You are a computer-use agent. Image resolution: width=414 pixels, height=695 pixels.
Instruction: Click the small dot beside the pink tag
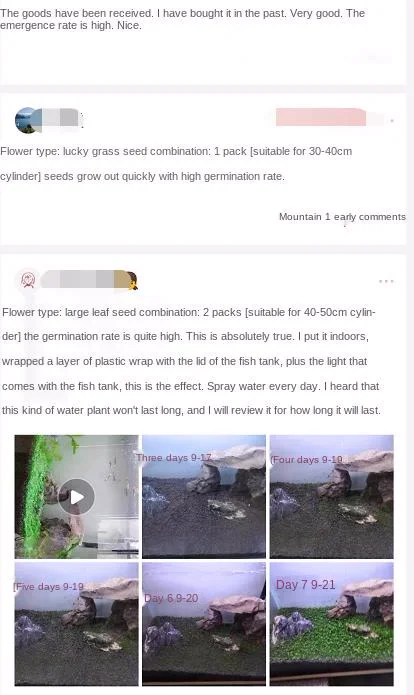(392, 120)
